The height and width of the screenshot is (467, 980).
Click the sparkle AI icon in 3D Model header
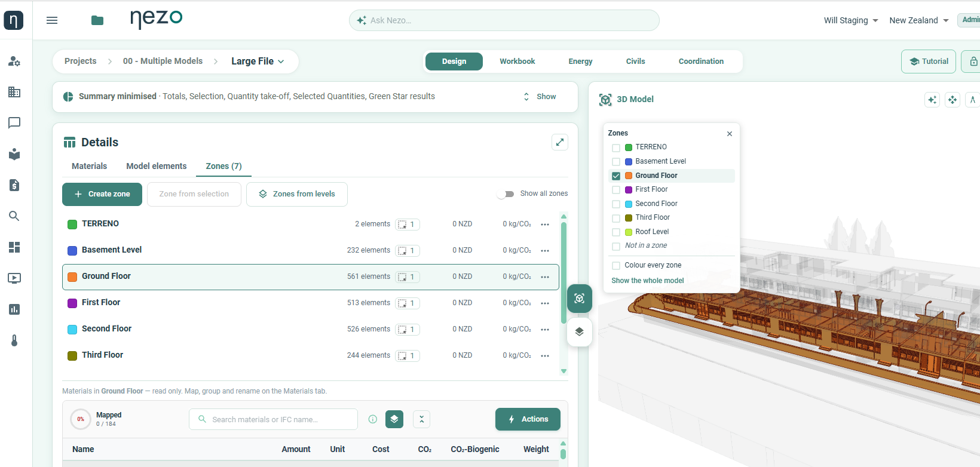coord(932,100)
